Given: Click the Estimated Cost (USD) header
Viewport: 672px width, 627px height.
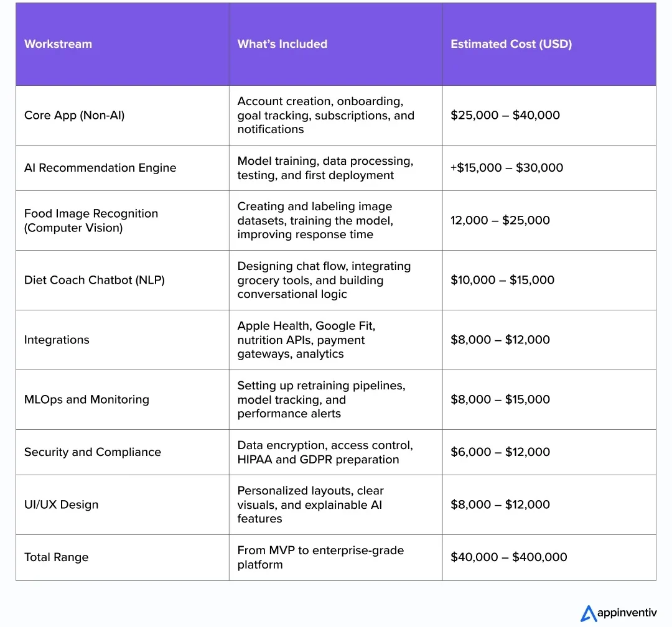Looking at the screenshot, I should click(511, 44).
